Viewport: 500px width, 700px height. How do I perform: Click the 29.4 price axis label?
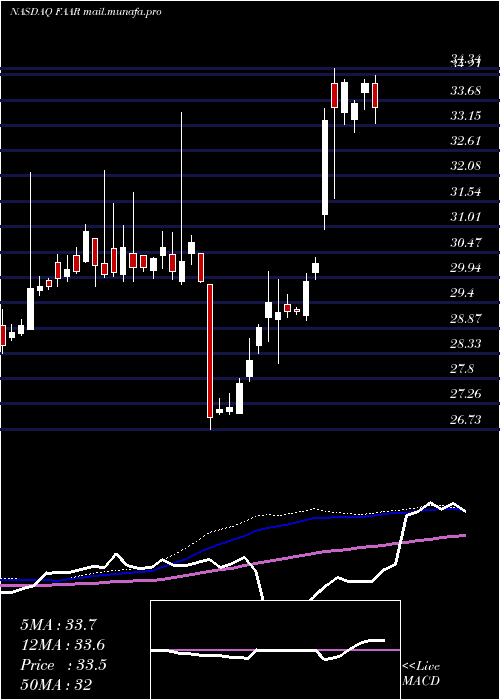point(462,293)
